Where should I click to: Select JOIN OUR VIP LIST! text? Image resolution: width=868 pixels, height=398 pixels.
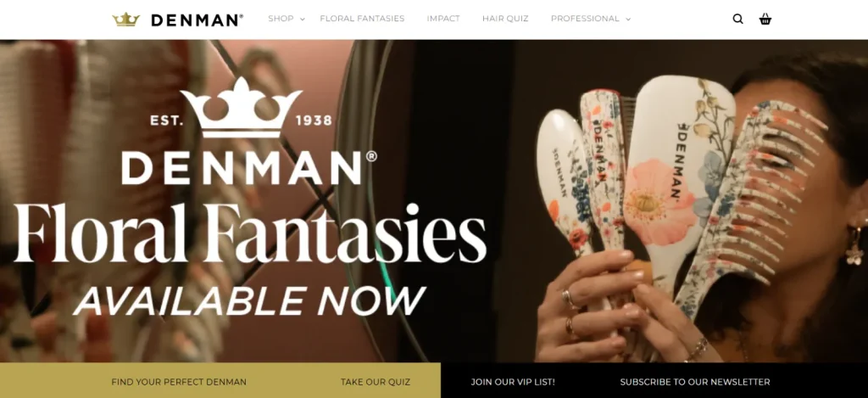click(513, 382)
